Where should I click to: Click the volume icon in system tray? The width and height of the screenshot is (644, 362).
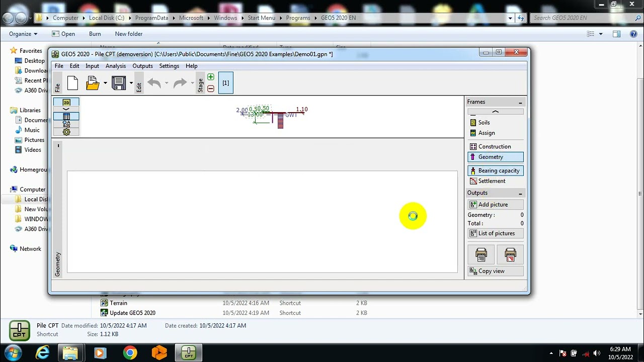[597, 353]
